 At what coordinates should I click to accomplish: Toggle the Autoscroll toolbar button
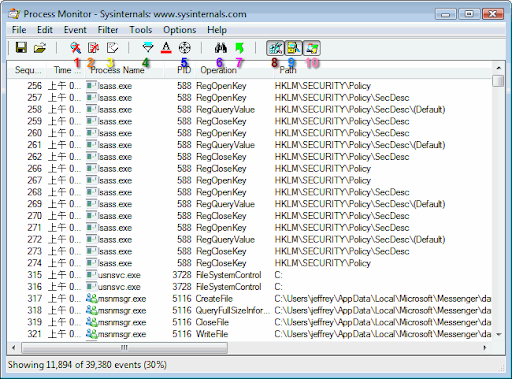[94, 48]
